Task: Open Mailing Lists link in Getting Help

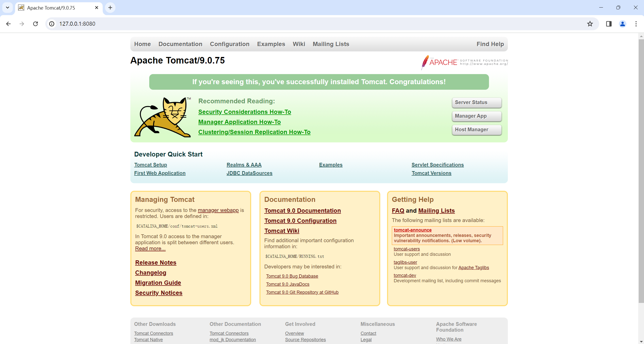Action: 436,211
